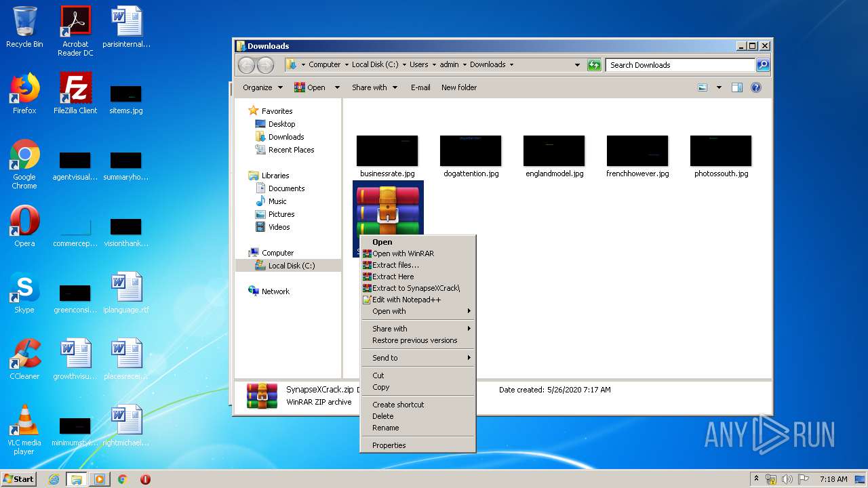Screen dimensions: 868x488
Task: Show hidden system tray icons
Action: point(756,479)
